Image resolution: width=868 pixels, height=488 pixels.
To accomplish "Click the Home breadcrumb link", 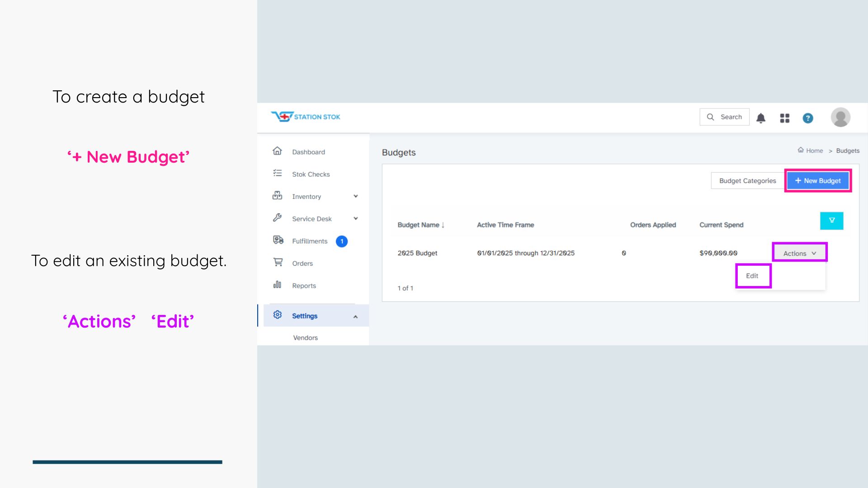I will coord(814,150).
